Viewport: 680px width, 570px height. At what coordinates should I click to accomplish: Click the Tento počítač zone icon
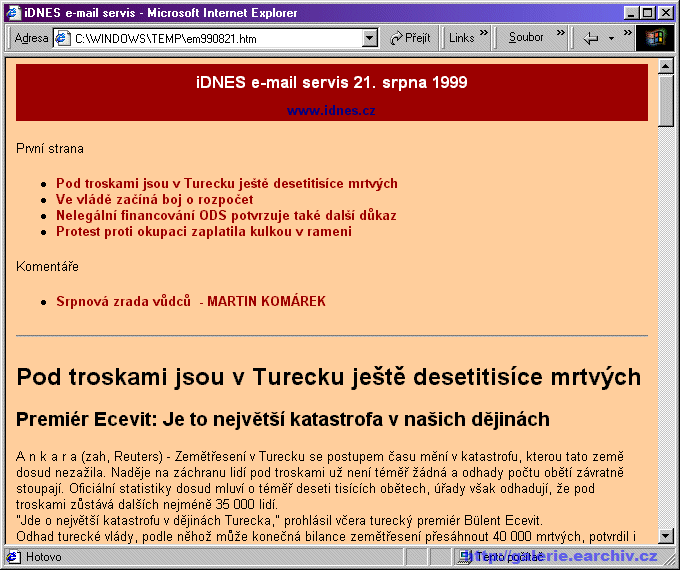pyautogui.click(x=466, y=556)
